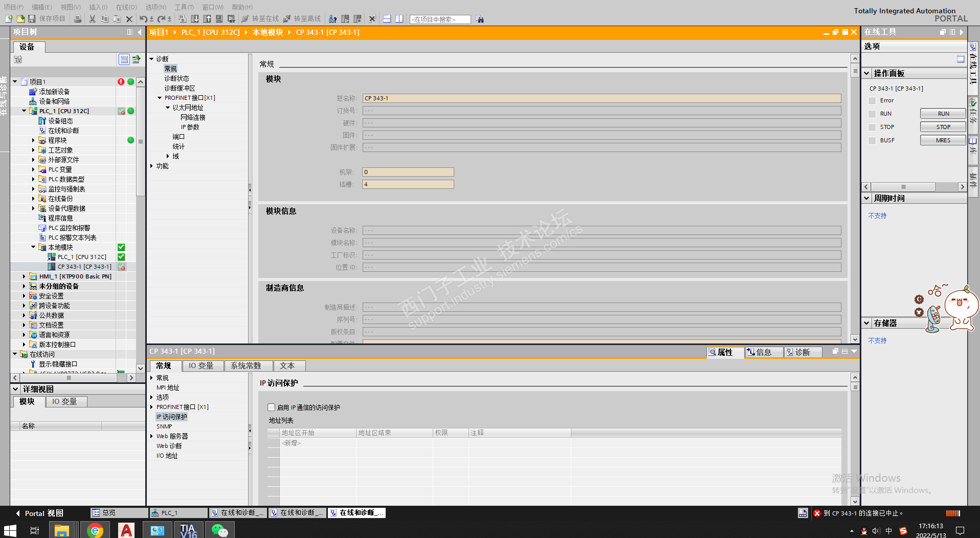This screenshot has width=980, height=538.
Task: Enable IP communication access protection checkbox
Action: tap(272, 407)
